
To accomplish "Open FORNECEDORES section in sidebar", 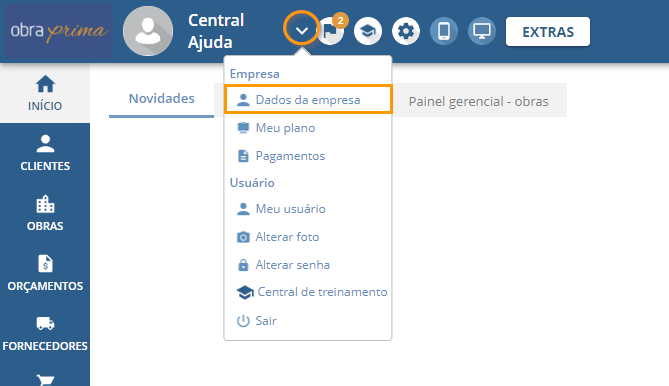I will click(x=45, y=333).
